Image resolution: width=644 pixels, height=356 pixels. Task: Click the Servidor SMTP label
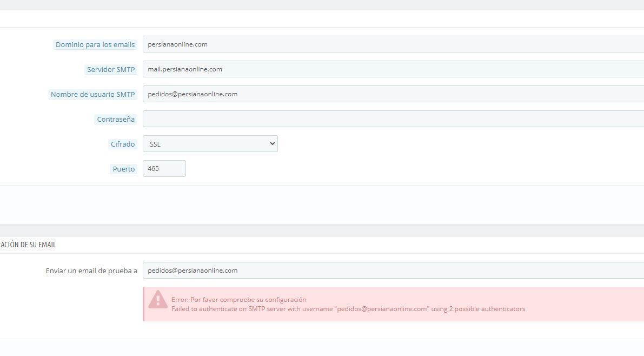[111, 69]
